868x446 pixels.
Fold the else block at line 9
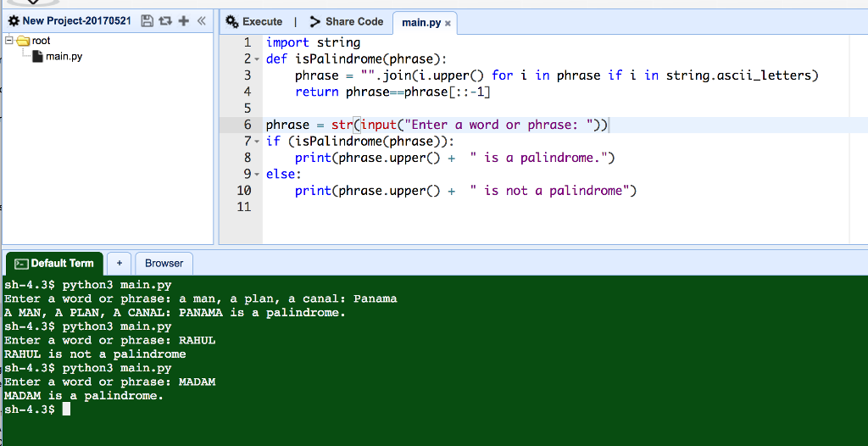click(x=257, y=175)
